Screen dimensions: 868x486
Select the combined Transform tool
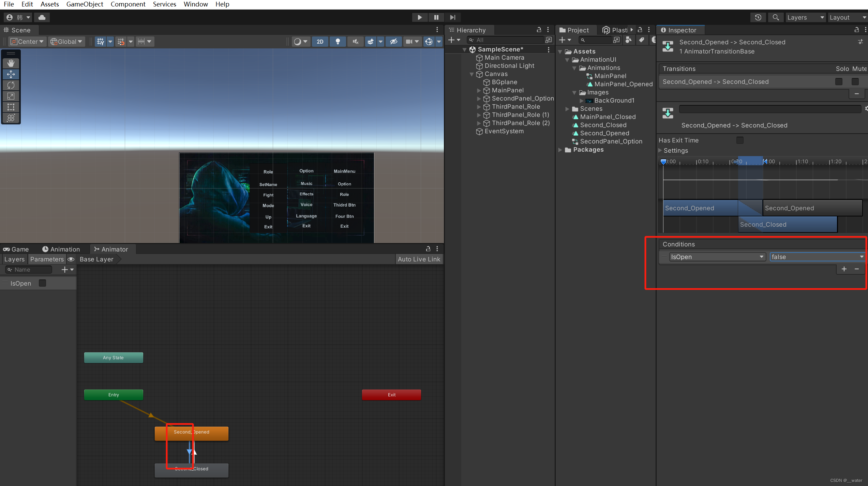coord(11,118)
